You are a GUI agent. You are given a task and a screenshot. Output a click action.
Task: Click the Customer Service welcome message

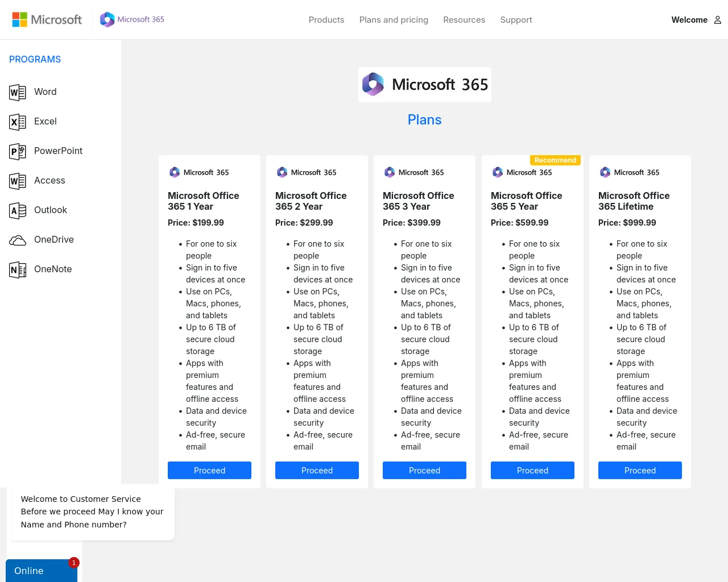pos(92,512)
